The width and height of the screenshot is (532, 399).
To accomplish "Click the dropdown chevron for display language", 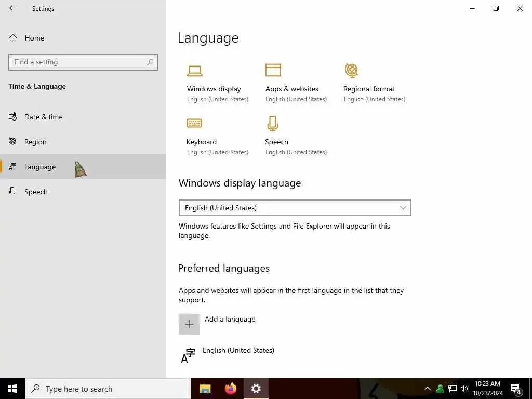I will [x=403, y=208].
